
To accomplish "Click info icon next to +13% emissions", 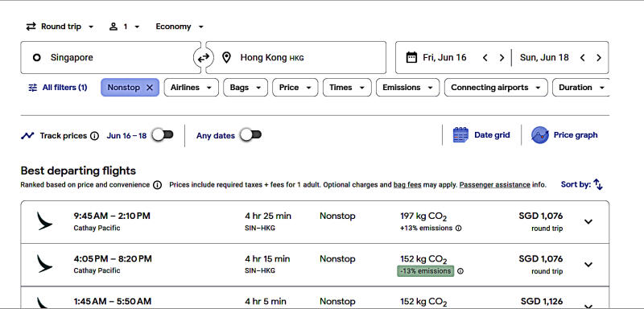I will click(x=458, y=229).
